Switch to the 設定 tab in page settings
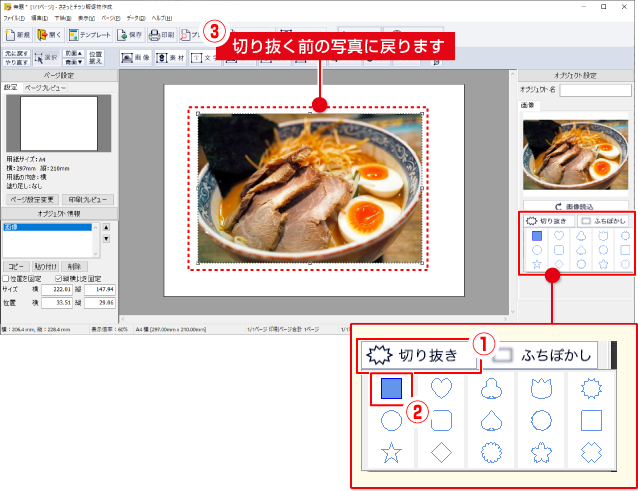Screen dimensions: 638x491 11,87
